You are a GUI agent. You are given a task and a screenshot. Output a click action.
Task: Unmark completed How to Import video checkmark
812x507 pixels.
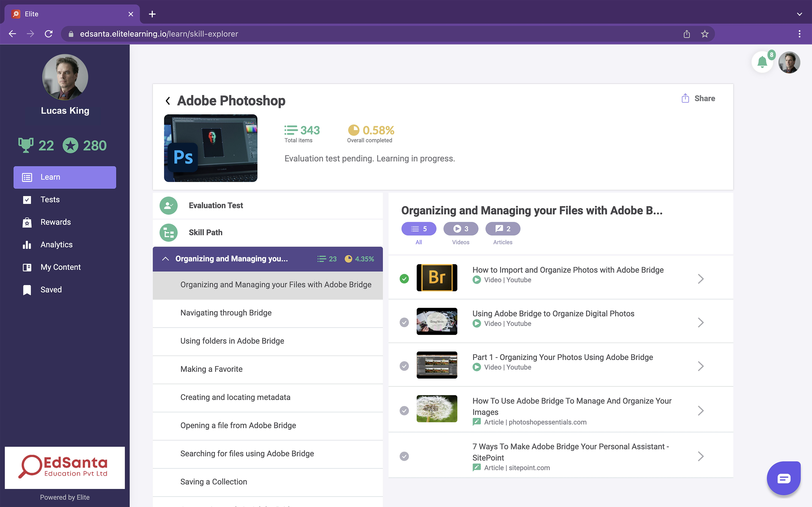click(x=404, y=279)
